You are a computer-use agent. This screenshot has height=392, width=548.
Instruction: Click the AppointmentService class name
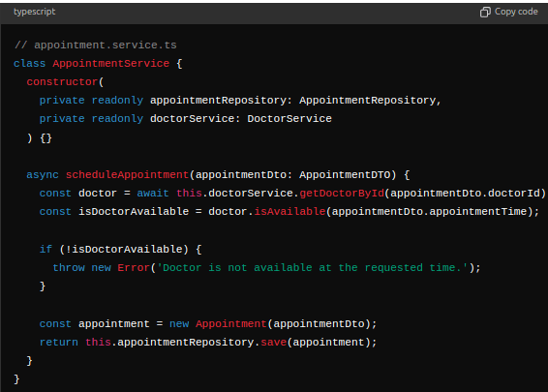[110, 64]
